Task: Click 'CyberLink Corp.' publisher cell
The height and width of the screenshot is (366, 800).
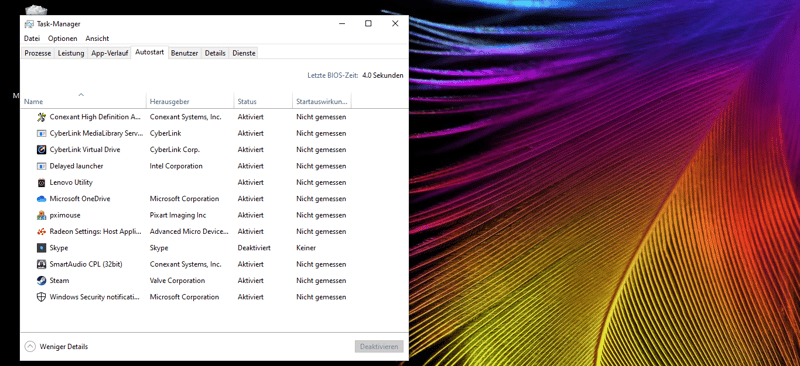Action: [174, 150]
